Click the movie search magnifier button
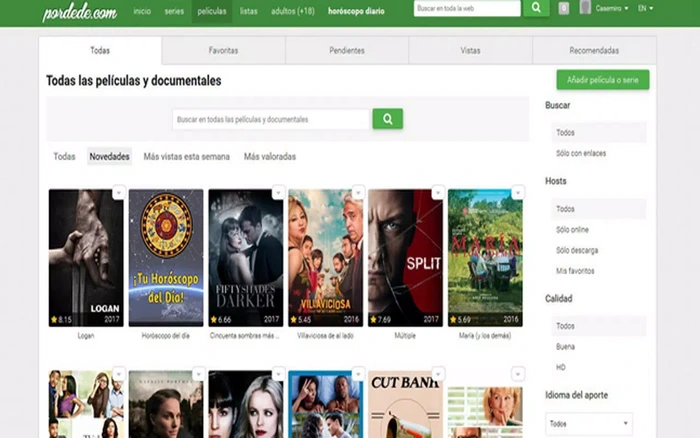This screenshot has width=700, height=438. (x=388, y=119)
